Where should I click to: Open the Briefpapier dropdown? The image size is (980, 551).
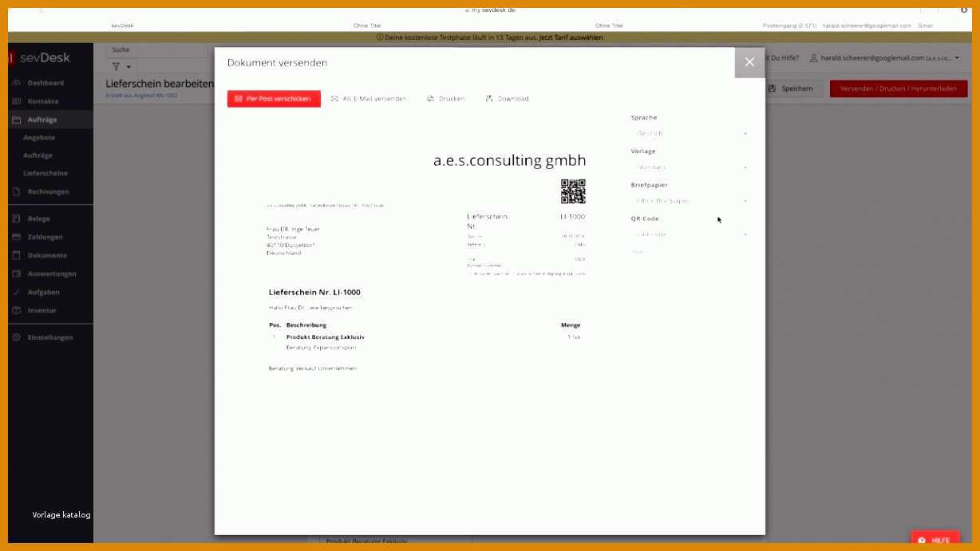tap(690, 201)
